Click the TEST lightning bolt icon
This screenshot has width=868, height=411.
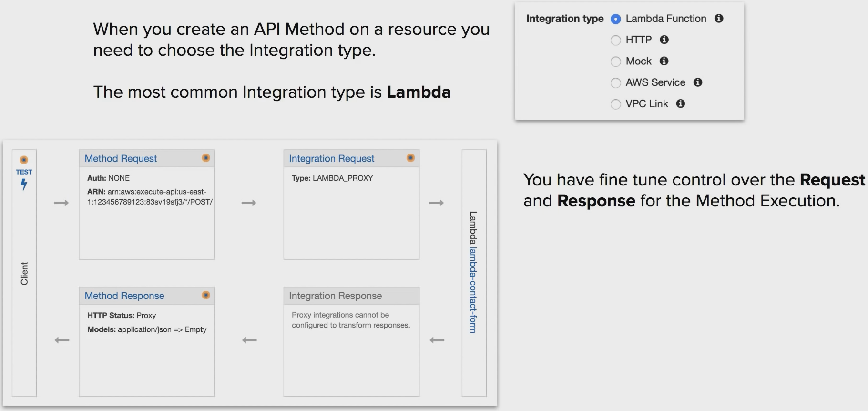(x=24, y=184)
